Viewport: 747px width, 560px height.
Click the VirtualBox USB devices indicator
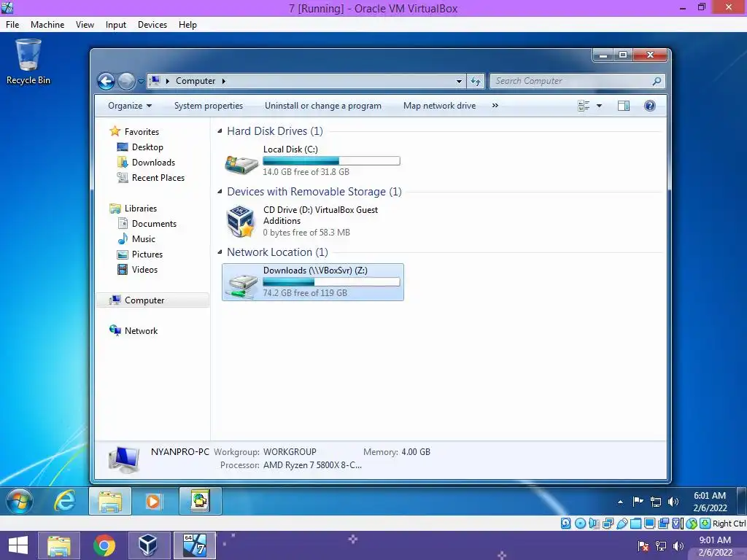[x=622, y=524]
